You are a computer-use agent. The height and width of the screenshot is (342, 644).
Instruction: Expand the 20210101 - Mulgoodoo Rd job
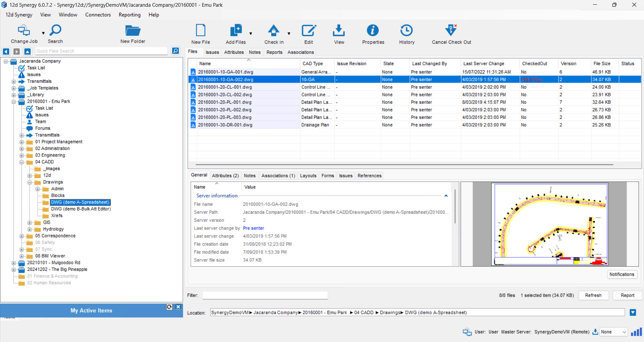13,263
